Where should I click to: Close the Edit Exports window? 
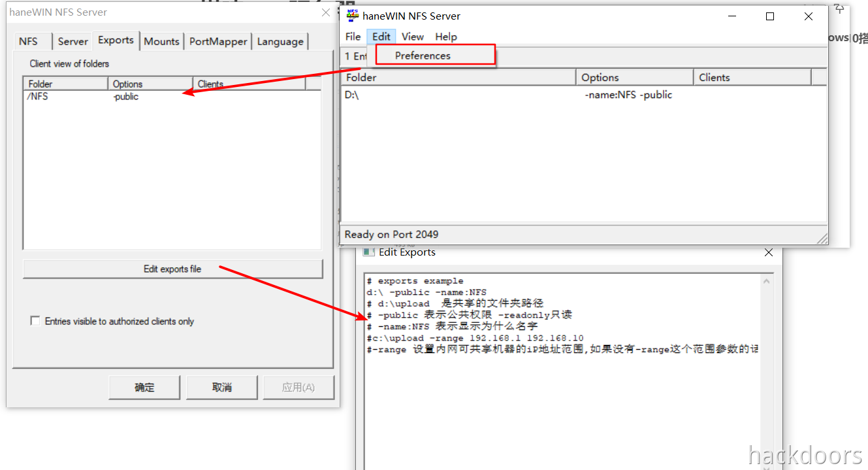pos(769,252)
